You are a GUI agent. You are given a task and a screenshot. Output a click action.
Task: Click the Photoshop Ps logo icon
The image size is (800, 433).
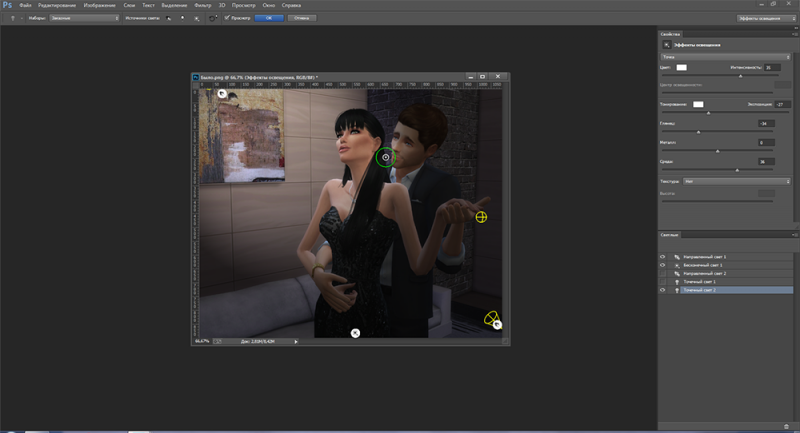coord(7,5)
